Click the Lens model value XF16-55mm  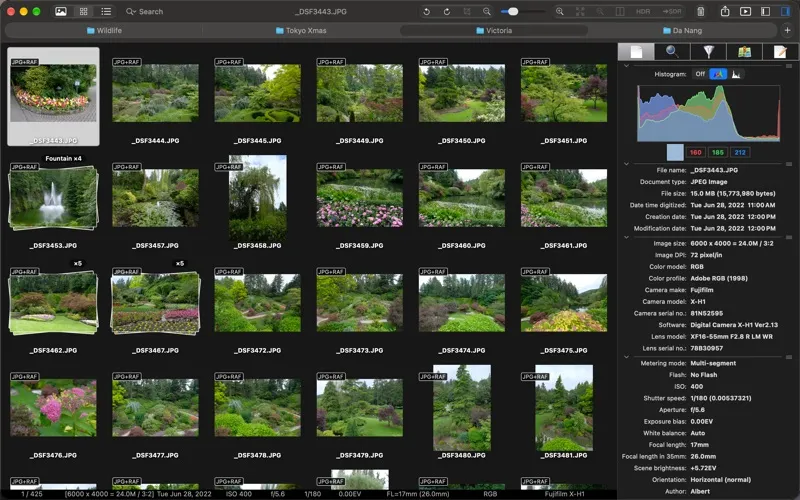(732, 337)
